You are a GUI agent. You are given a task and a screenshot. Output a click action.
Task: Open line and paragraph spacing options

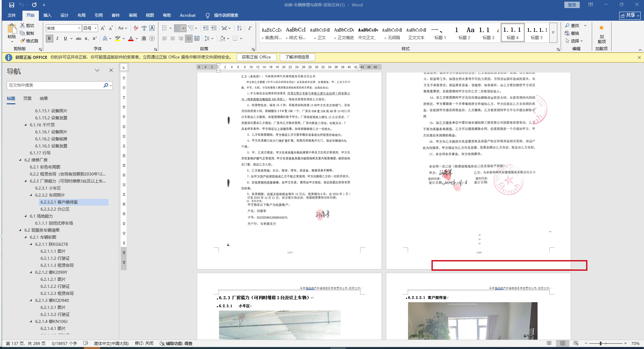[x=208, y=38]
